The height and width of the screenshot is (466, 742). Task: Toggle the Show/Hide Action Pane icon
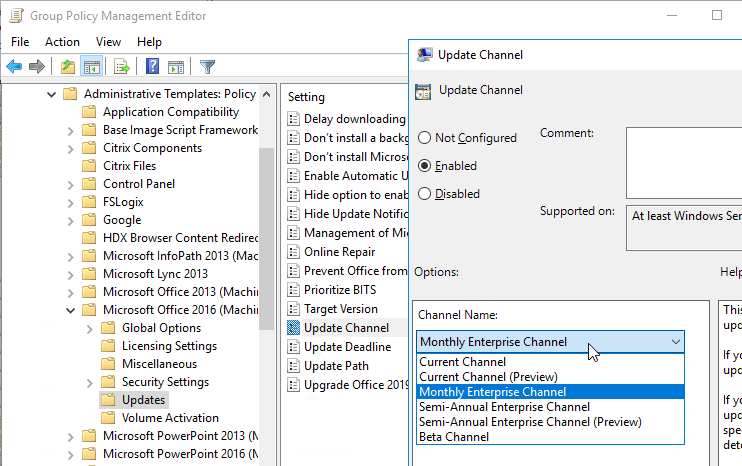click(x=176, y=67)
